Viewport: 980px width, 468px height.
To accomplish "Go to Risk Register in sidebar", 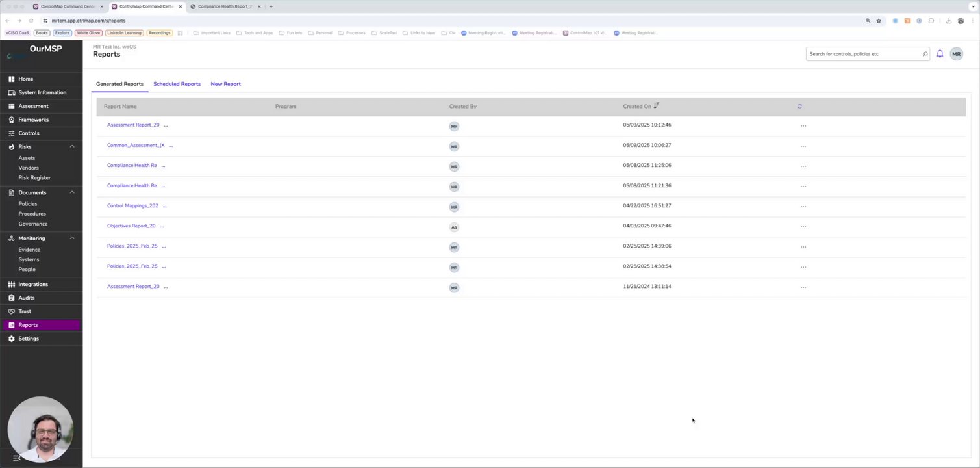I will click(34, 177).
